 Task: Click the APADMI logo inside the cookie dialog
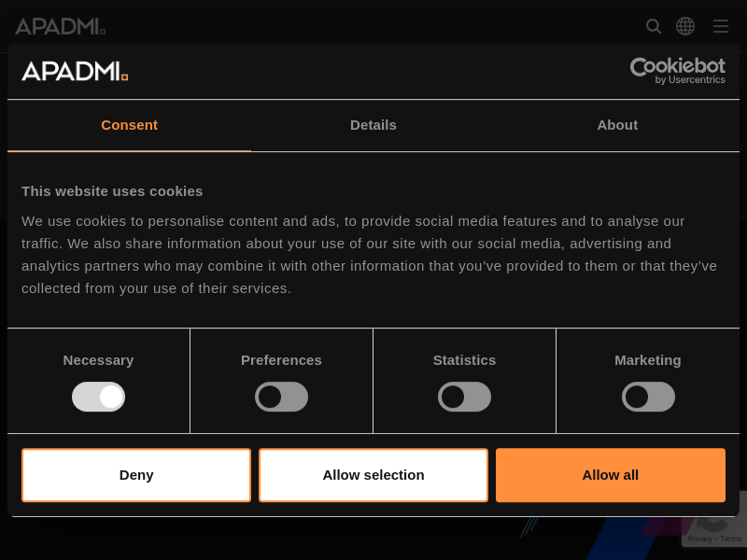75,71
